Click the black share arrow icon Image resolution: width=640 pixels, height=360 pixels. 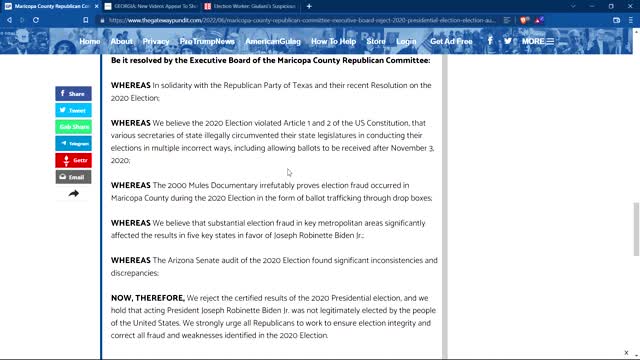click(73, 193)
